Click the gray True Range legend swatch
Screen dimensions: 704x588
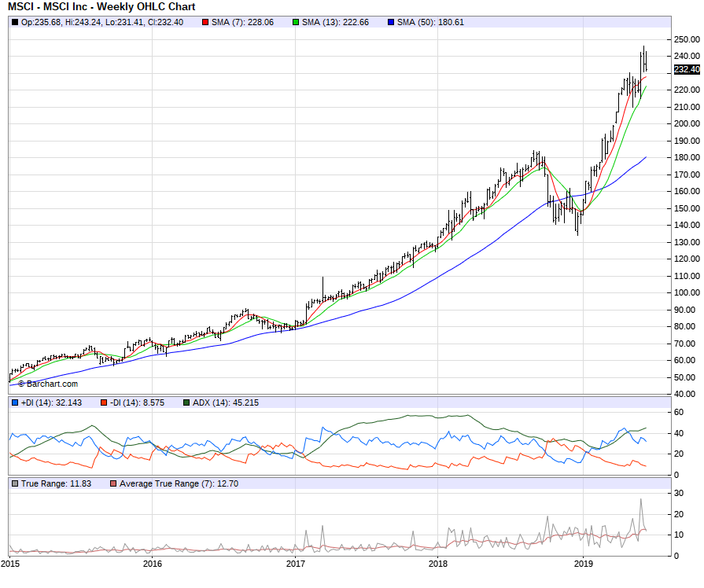pyautogui.click(x=15, y=483)
